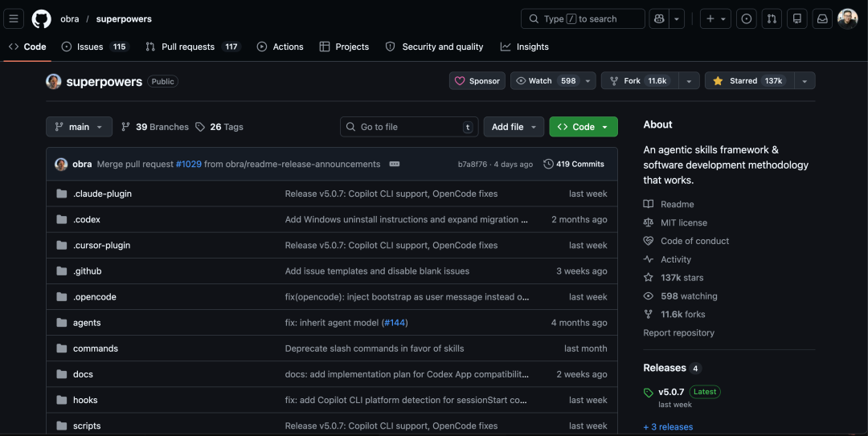The width and height of the screenshot is (868, 436).
Task: View the 26 Tags link
Action: [219, 127]
